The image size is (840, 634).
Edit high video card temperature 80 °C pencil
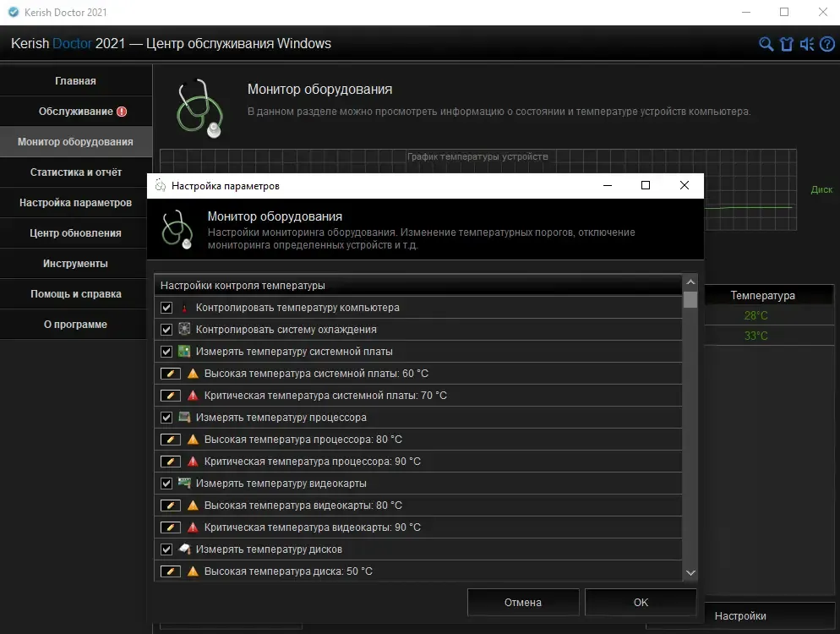click(x=171, y=506)
